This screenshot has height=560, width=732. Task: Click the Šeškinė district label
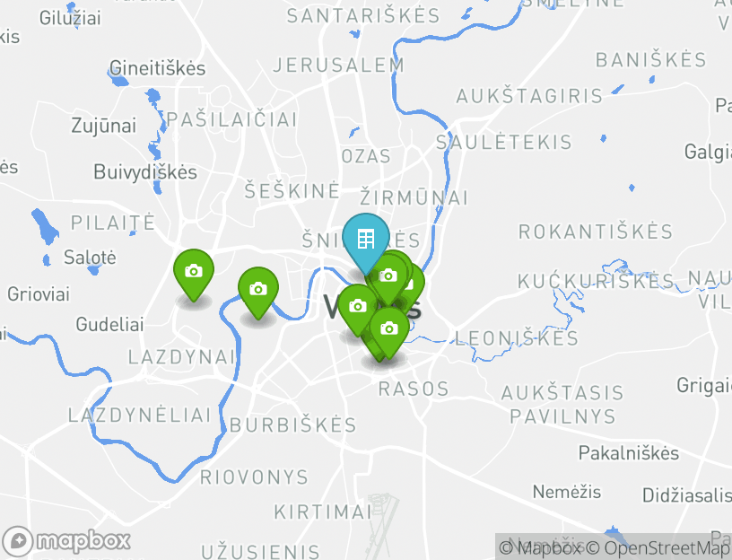pos(292,191)
